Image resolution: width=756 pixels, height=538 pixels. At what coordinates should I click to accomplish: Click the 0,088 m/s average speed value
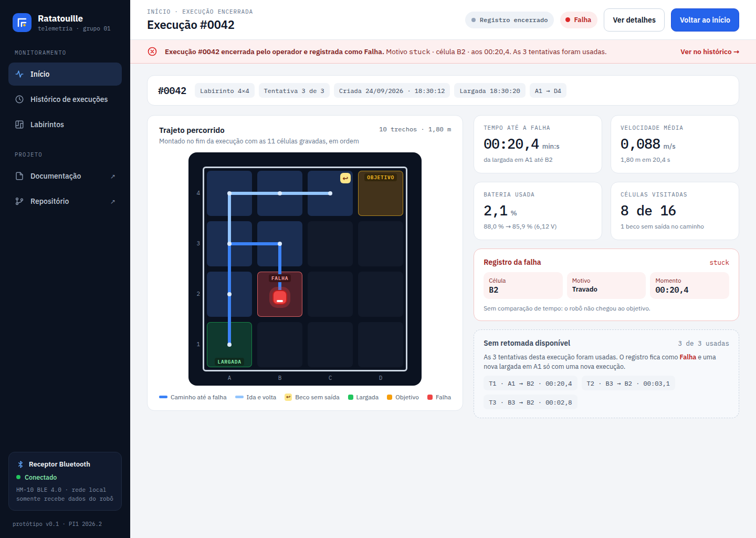coord(648,144)
